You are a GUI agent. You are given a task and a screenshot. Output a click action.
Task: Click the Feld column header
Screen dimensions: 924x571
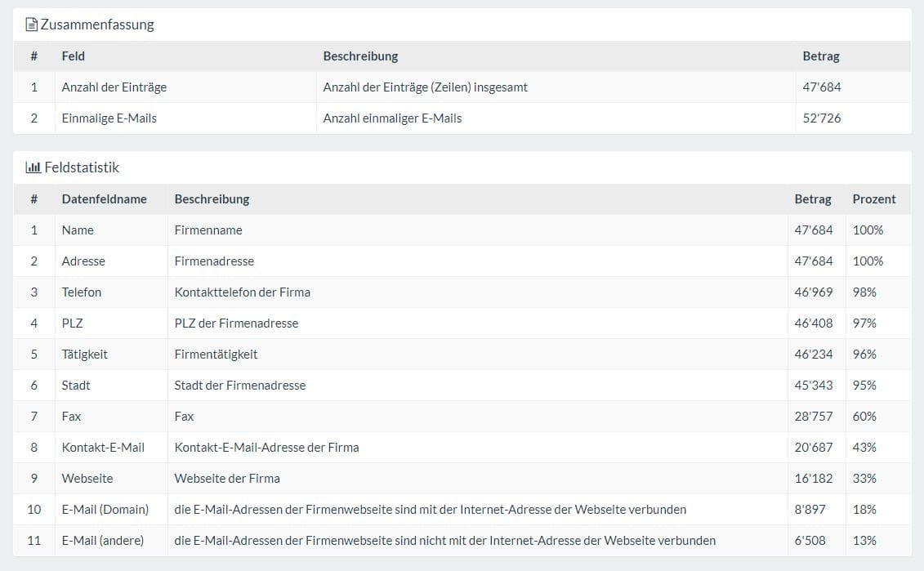[74, 56]
